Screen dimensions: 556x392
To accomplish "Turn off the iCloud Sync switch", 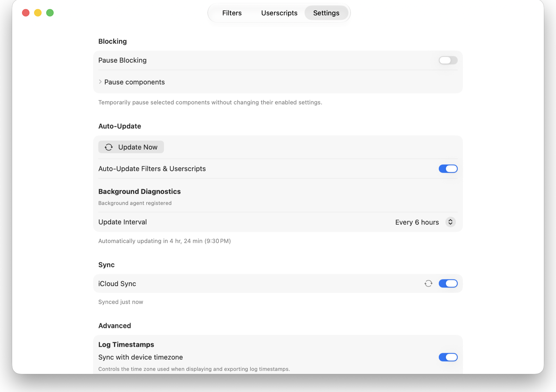I will click(448, 283).
